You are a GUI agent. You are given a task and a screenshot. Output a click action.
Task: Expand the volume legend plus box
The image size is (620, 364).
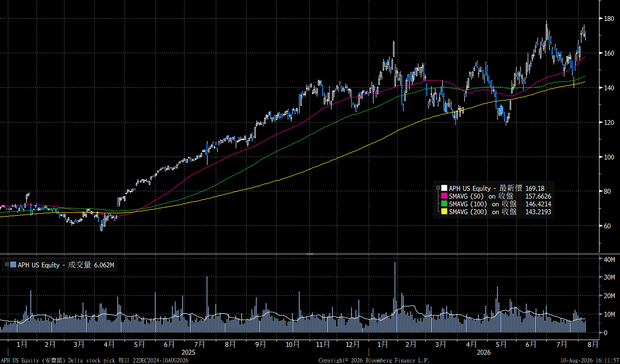(7, 265)
